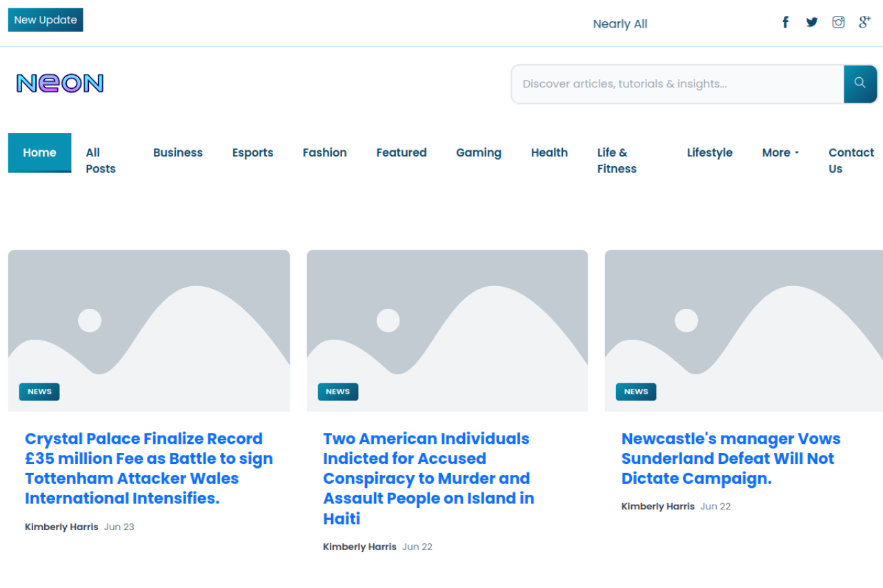This screenshot has width=883, height=588.
Task: Click the Jun 23 date text
Action: (x=119, y=527)
